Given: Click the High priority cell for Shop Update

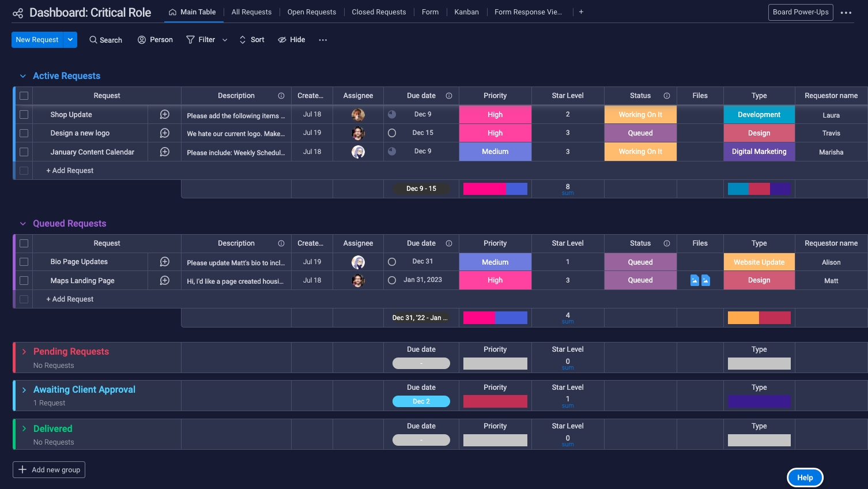Looking at the screenshot, I should point(495,115).
